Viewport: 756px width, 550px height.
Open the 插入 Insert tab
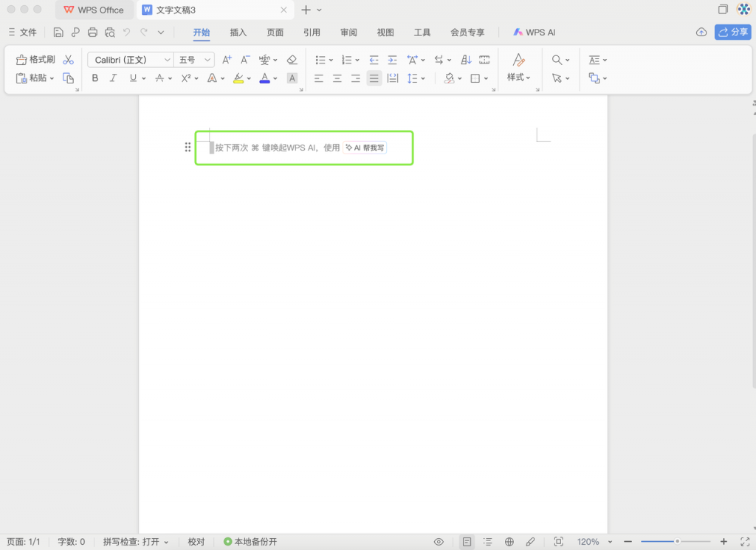[238, 32]
